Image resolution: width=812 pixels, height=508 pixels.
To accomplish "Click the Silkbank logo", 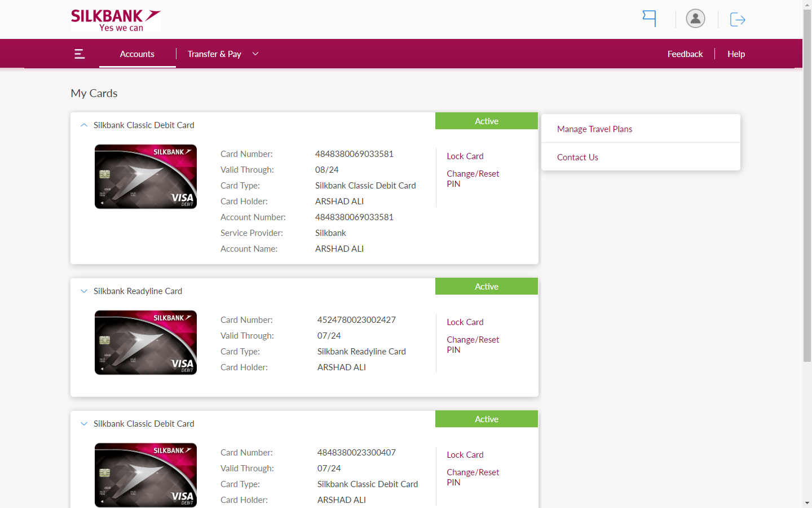I will 116,20.
